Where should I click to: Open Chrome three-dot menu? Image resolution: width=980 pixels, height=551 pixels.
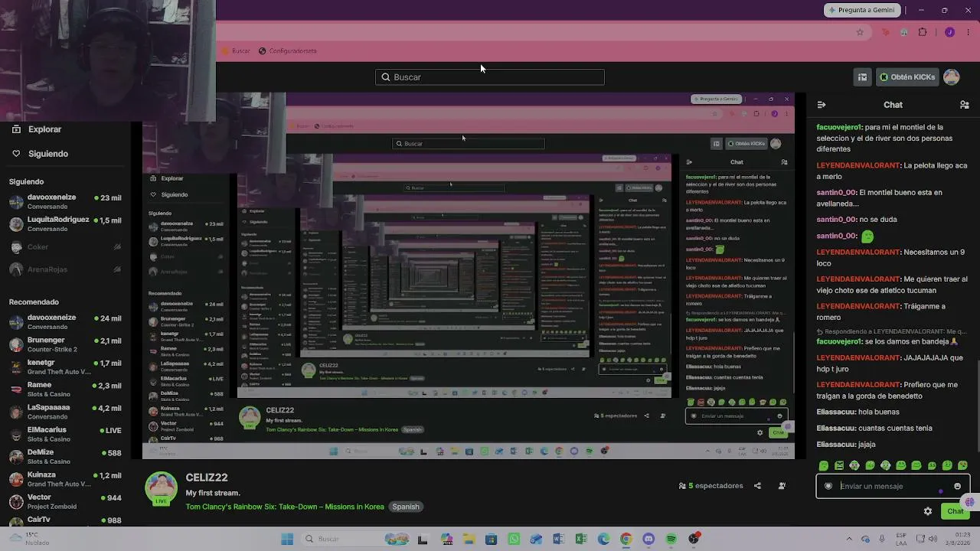968,32
